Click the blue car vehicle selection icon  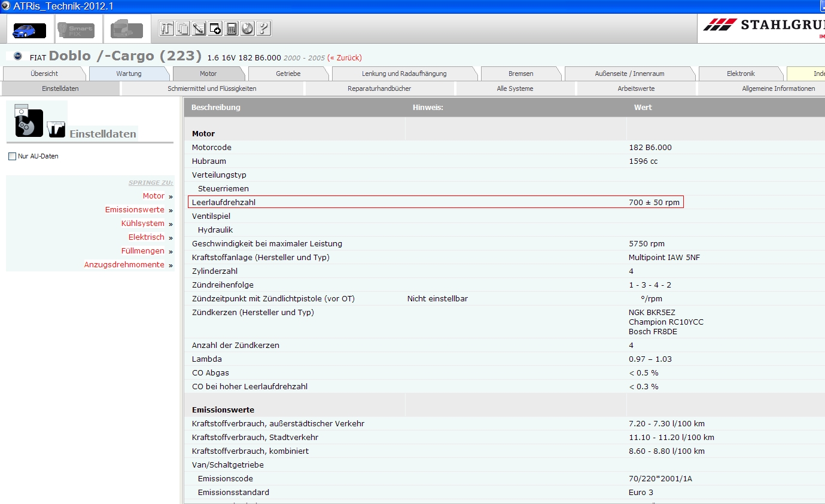click(29, 29)
